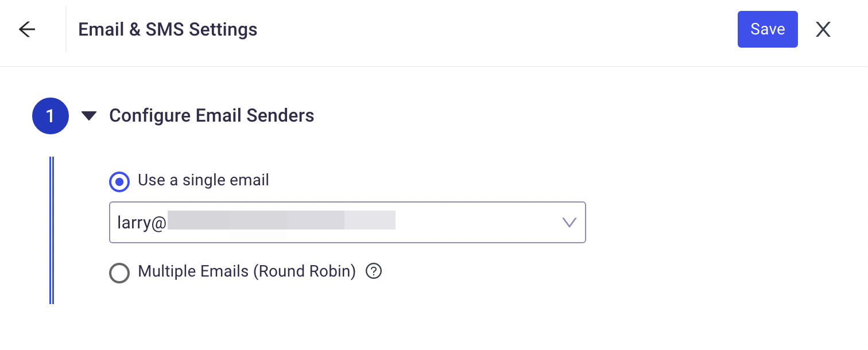
Task: Collapse section using the black triangle
Action: pos(89,116)
